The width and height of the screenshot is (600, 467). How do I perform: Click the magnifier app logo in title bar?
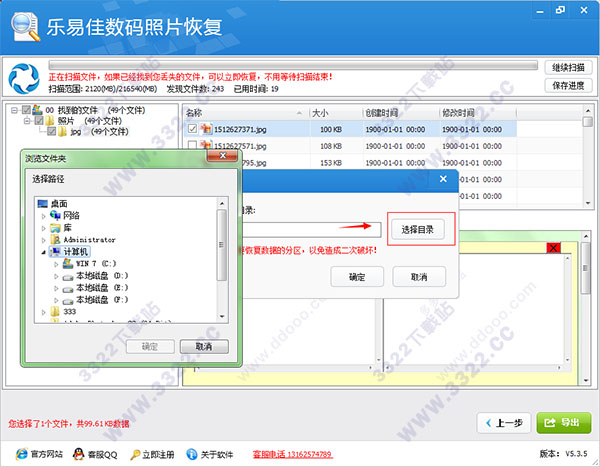pos(25,26)
